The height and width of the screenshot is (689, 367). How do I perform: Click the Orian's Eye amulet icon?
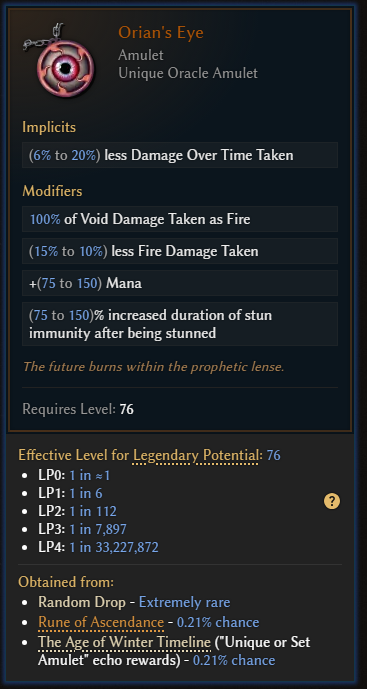pyautogui.click(x=59, y=61)
